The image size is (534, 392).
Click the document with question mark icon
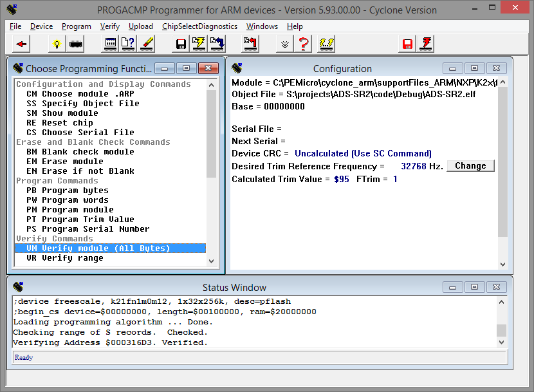pyautogui.click(x=128, y=44)
